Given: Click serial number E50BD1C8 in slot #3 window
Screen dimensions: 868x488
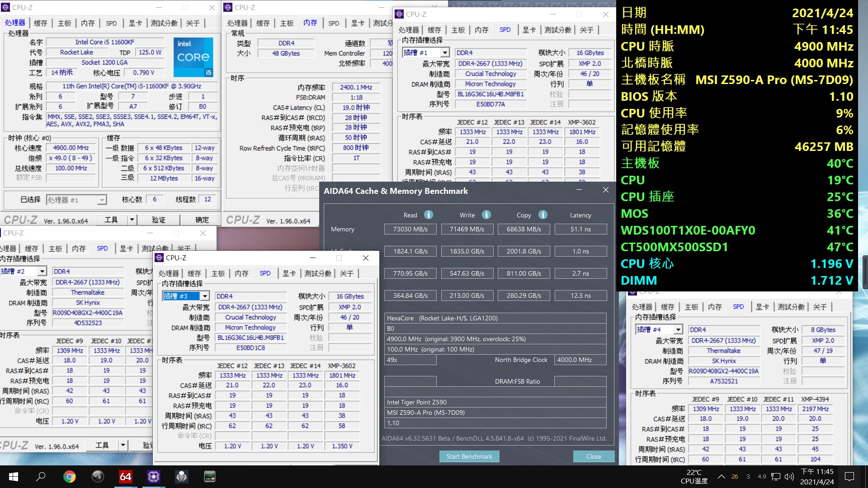Looking at the screenshot, I should point(250,348).
